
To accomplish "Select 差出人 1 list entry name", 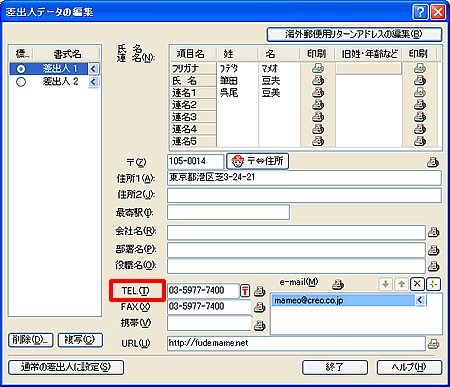I will click(x=60, y=69).
